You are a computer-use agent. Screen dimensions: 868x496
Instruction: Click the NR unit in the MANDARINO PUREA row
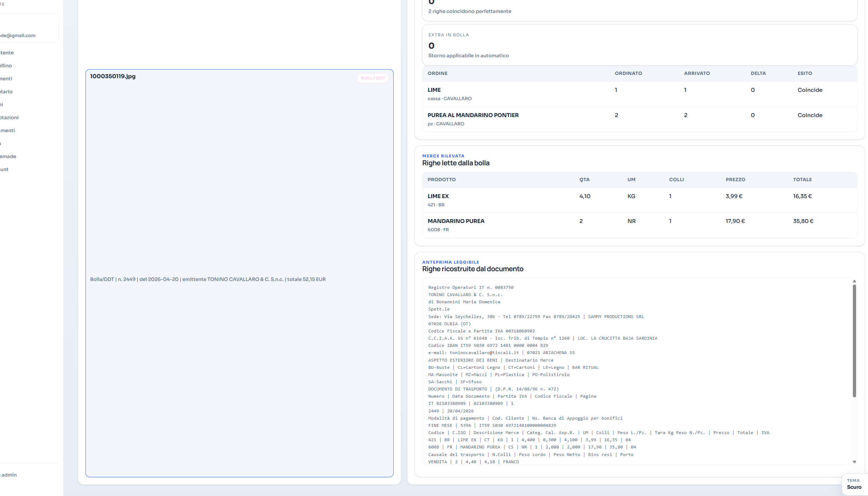point(632,221)
